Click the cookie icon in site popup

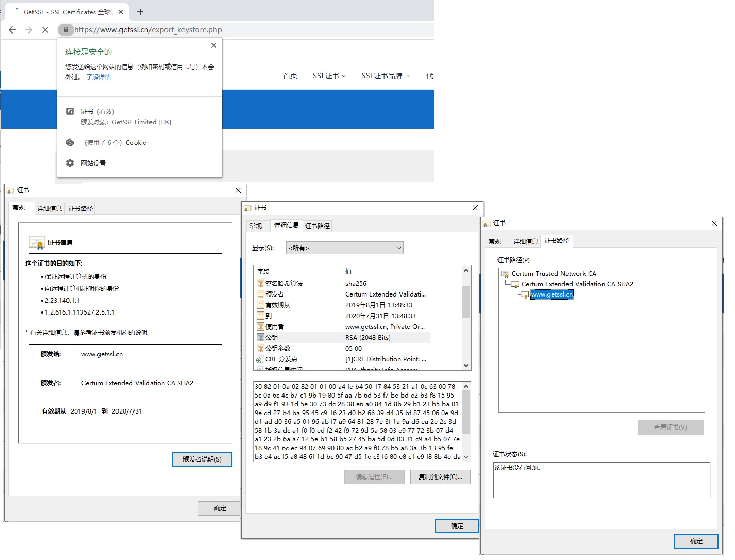tap(70, 142)
